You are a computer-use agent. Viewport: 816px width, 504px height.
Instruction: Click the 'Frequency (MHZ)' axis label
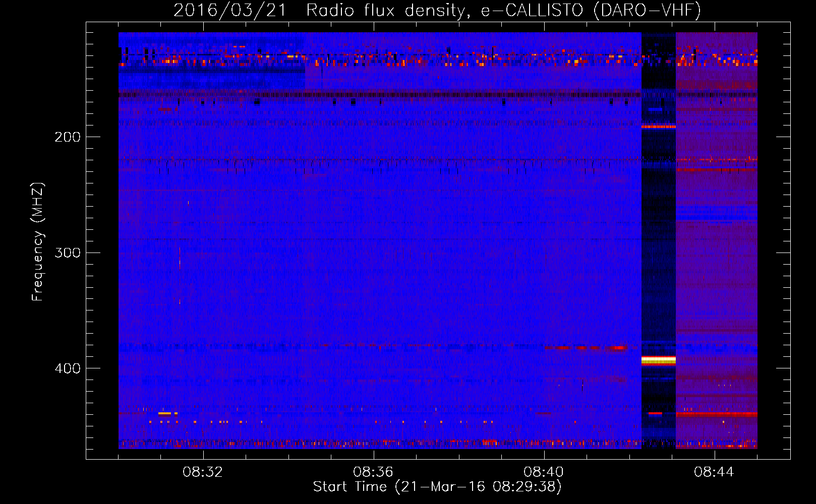point(38,242)
